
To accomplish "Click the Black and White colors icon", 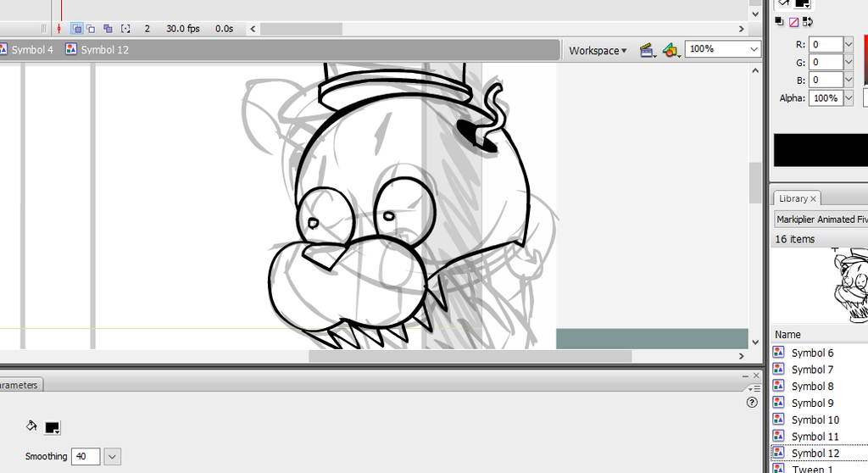I will click(780, 21).
